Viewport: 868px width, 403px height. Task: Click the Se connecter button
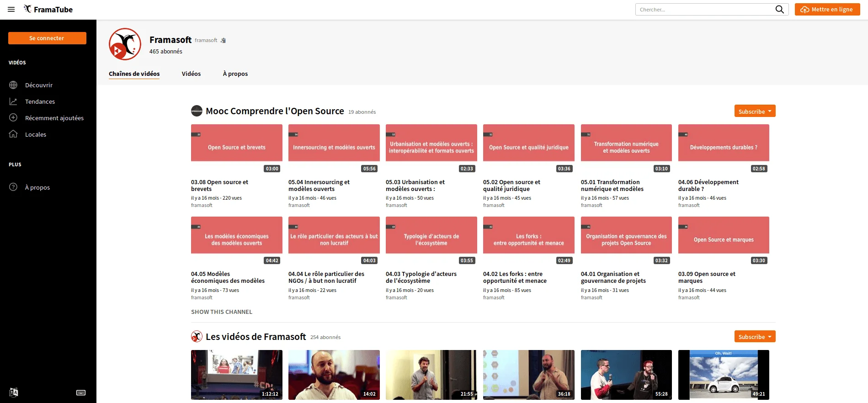pos(47,38)
